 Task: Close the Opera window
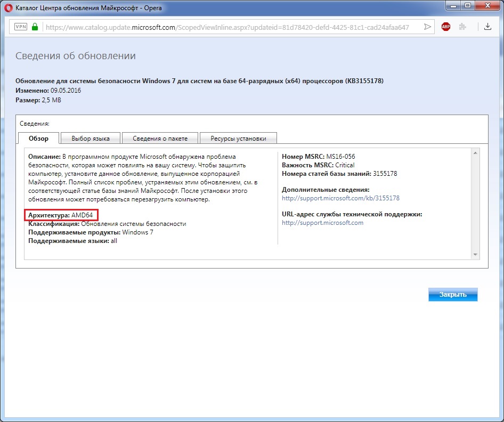tap(487, 5)
